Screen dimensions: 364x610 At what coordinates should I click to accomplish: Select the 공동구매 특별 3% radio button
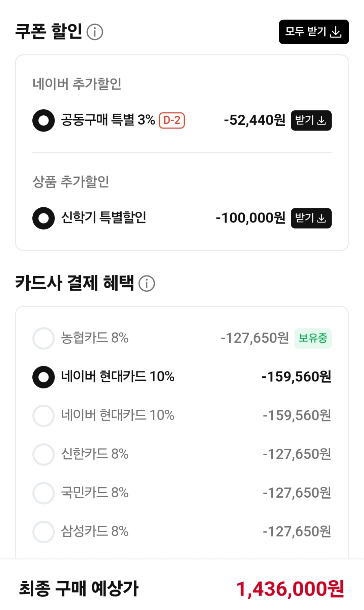(43, 120)
